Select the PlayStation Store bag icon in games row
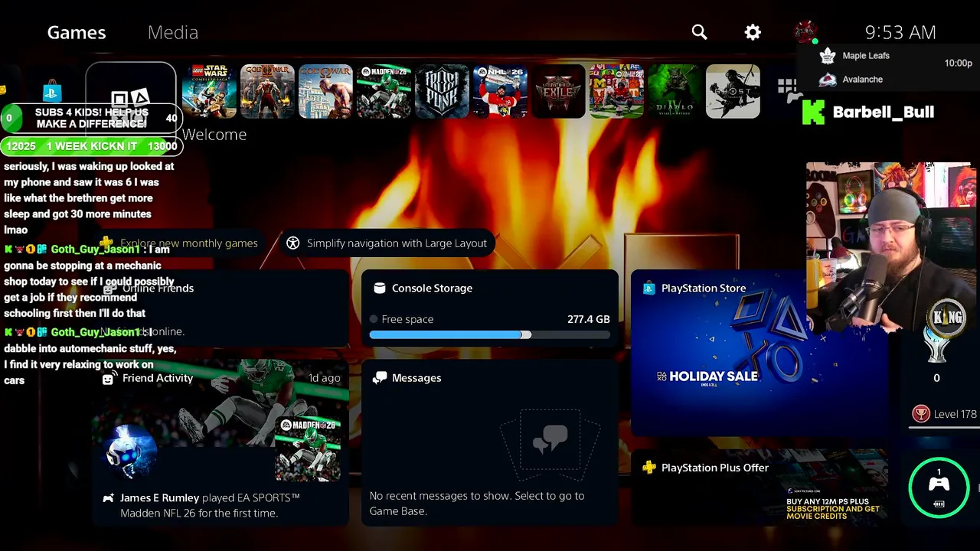 coord(51,93)
